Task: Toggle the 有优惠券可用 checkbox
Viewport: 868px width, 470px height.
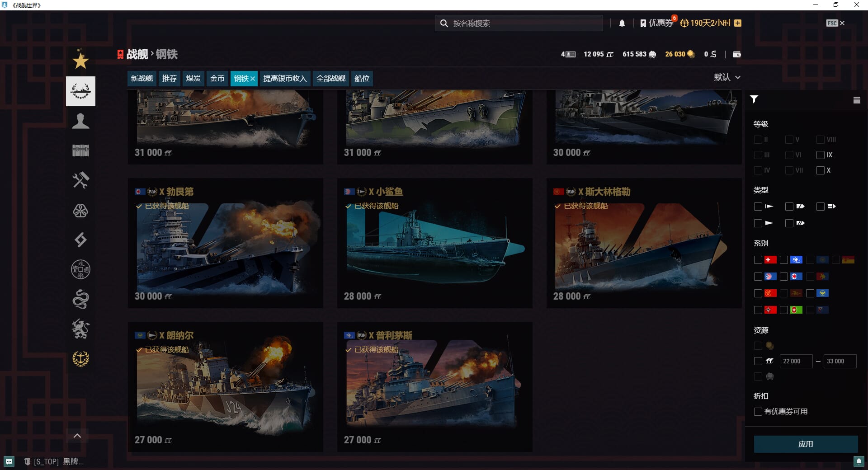Action: pos(758,412)
